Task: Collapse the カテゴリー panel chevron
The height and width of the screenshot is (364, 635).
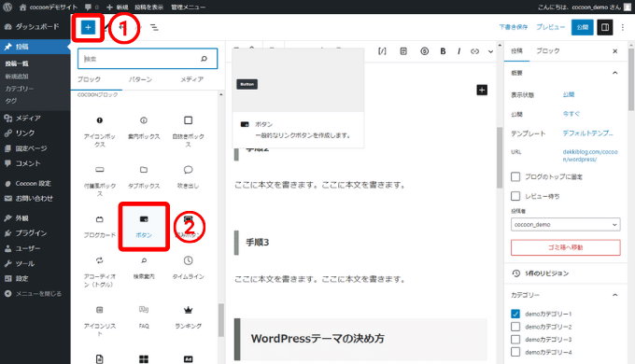Action: (614, 295)
